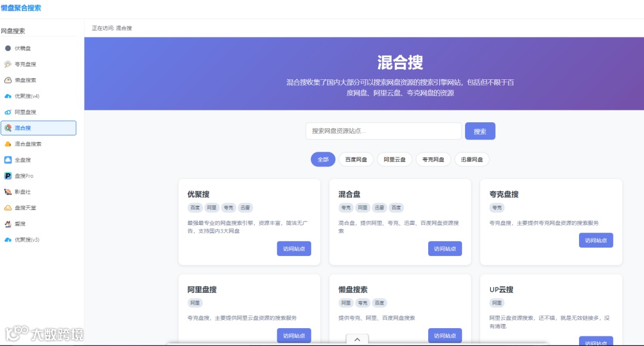Click the 混合搜 magnifier icon in sidebar
Screen dimensions: 644x346
pyautogui.click(x=8, y=128)
